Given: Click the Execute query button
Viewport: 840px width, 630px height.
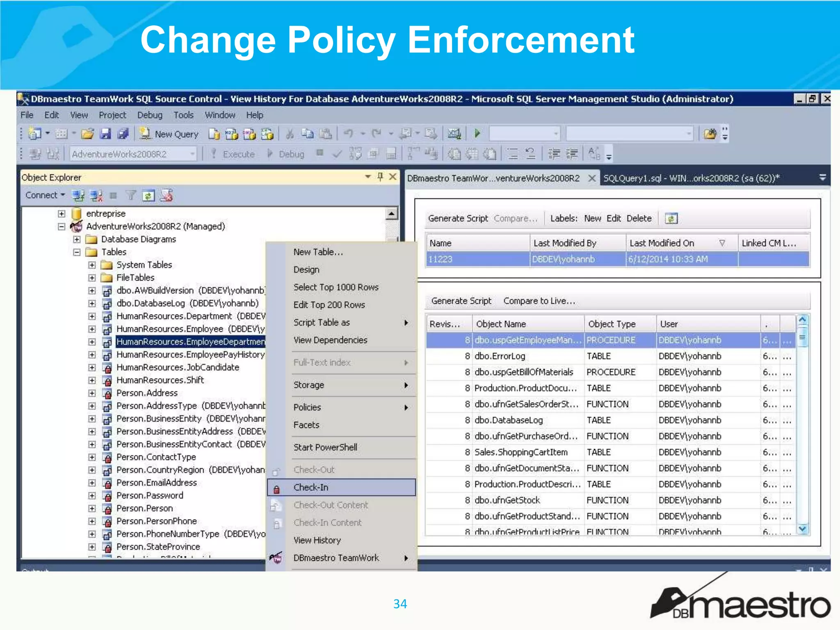Looking at the screenshot, I should point(233,154).
